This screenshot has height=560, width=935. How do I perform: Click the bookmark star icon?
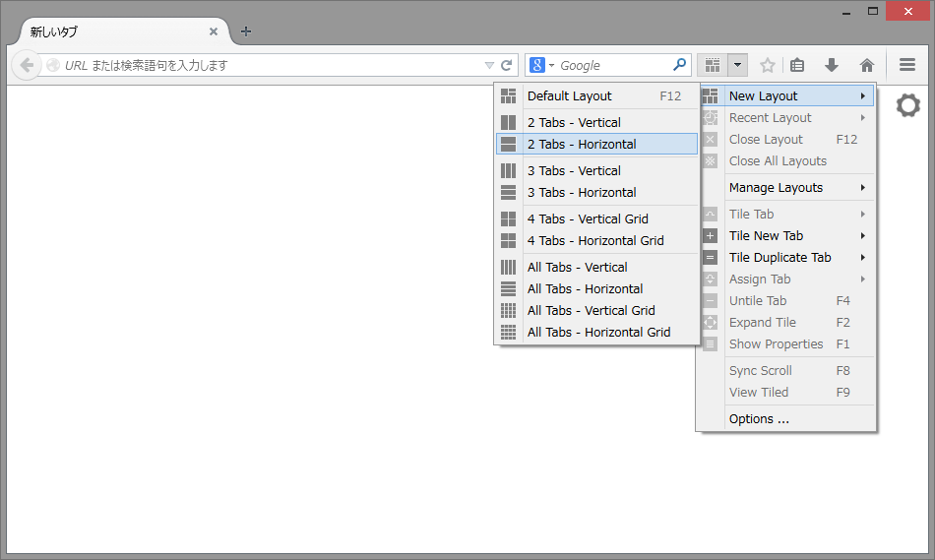tap(768, 65)
